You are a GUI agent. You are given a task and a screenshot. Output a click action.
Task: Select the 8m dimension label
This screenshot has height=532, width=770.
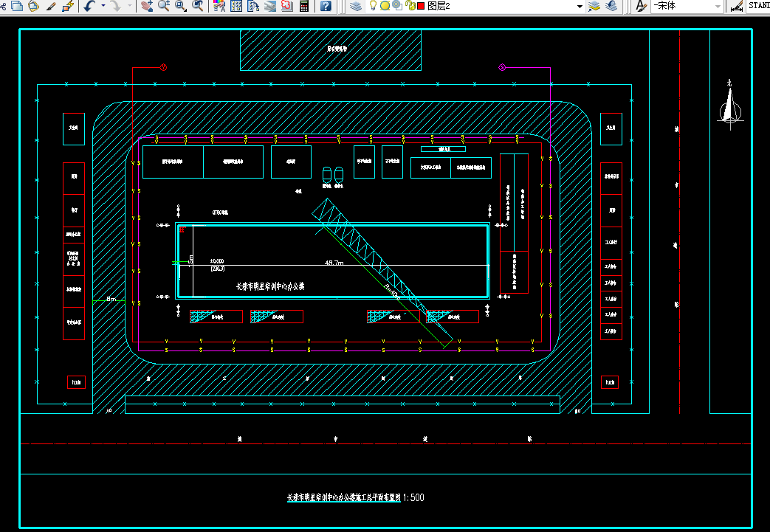(x=111, y=298)
